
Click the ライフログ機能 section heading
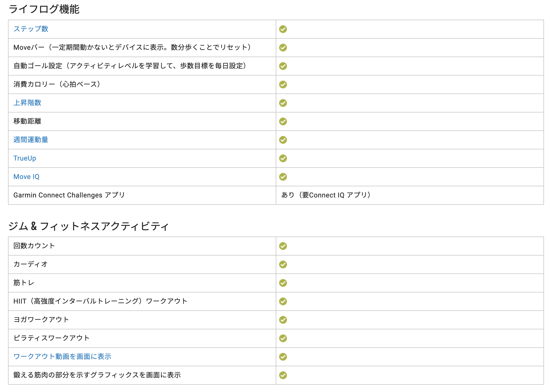(44, 9)
